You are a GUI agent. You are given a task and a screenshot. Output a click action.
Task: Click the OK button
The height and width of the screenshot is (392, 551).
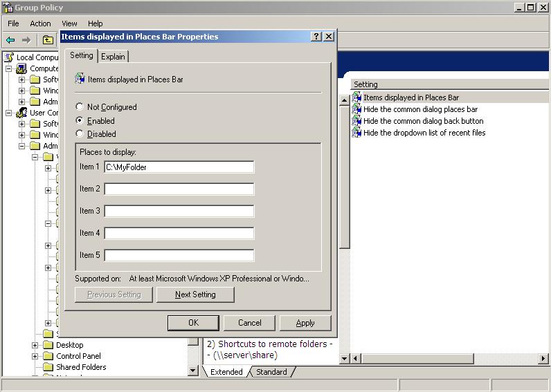(x=193, y=322)
